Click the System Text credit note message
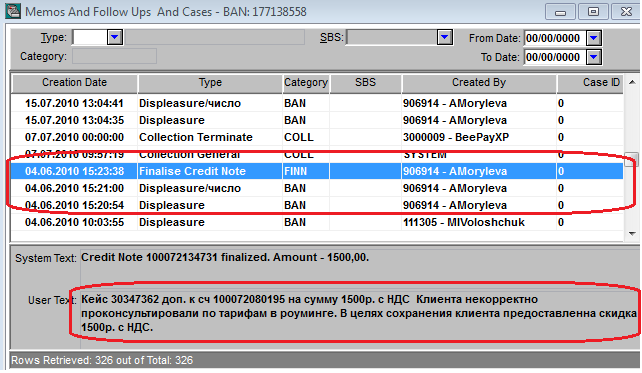Screen dimensions: 642x373 tap(225, 258)
